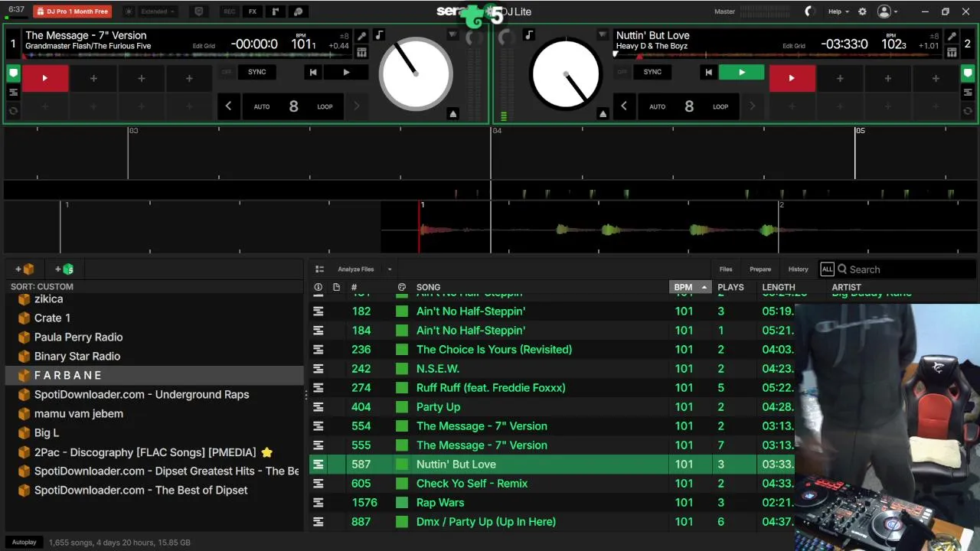Click the keyboard/pitch play icon on deck 2

(x=952, y=52)
